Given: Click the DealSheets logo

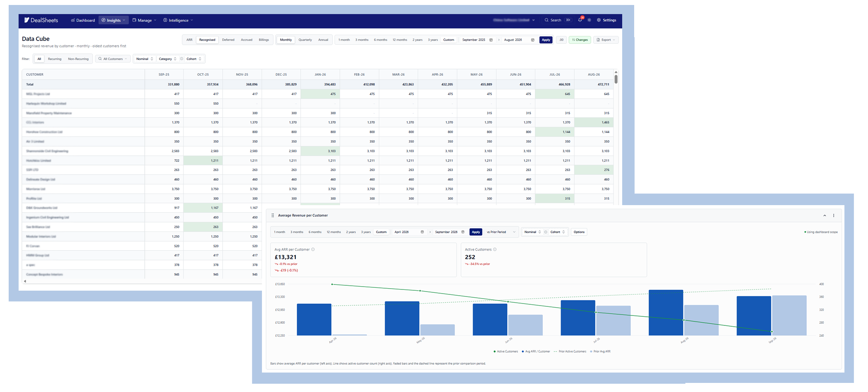Looking at the screenshot, I should click(41, 20).
